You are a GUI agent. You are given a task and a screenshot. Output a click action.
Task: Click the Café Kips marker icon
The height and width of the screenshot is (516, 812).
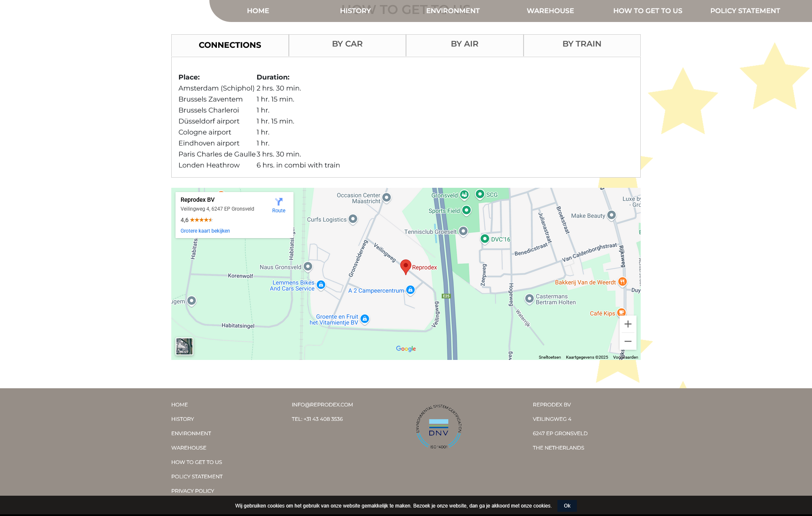(621, 313)
